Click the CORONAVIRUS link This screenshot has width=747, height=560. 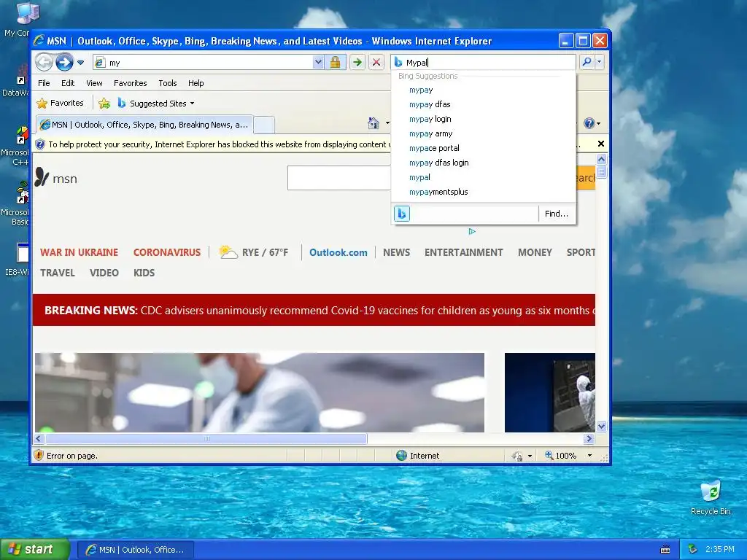167,252
